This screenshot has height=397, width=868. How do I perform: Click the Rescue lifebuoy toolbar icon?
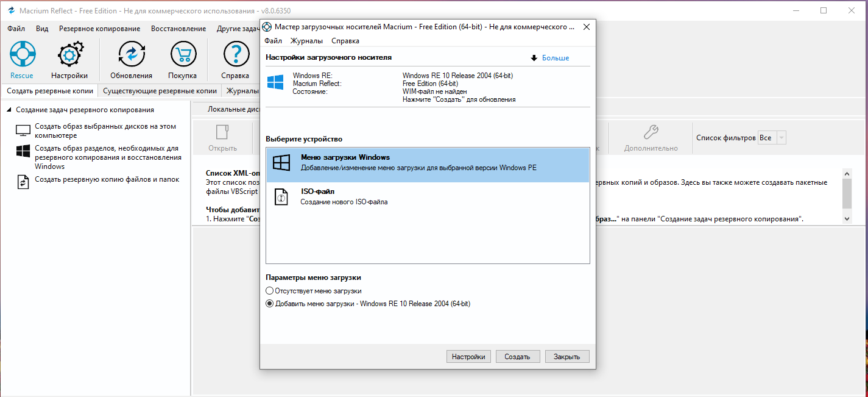[22, 55]
